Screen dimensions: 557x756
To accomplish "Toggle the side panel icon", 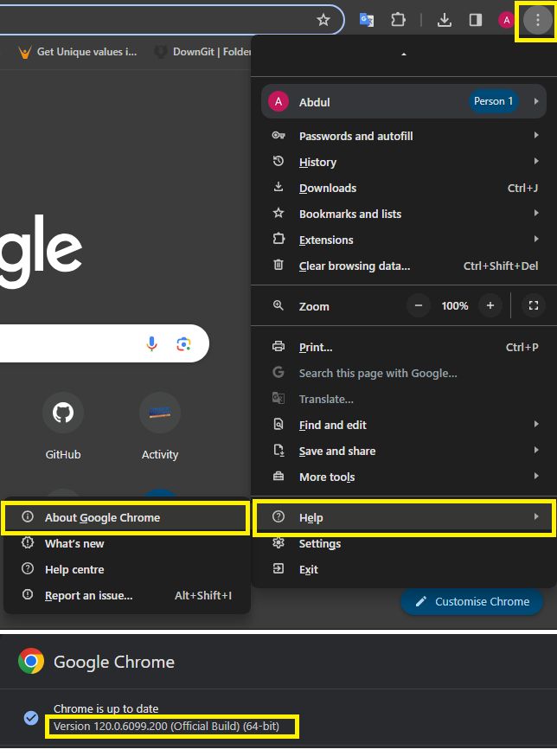I will 476,20.
